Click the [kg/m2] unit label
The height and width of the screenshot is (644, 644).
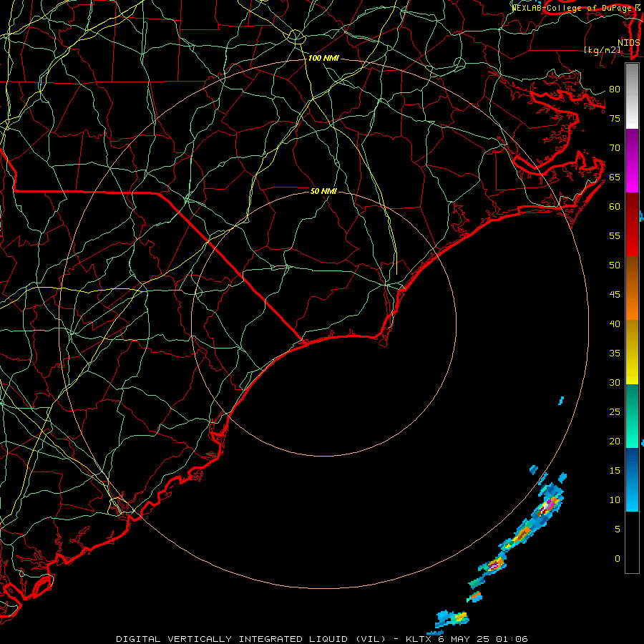point(602,50)
